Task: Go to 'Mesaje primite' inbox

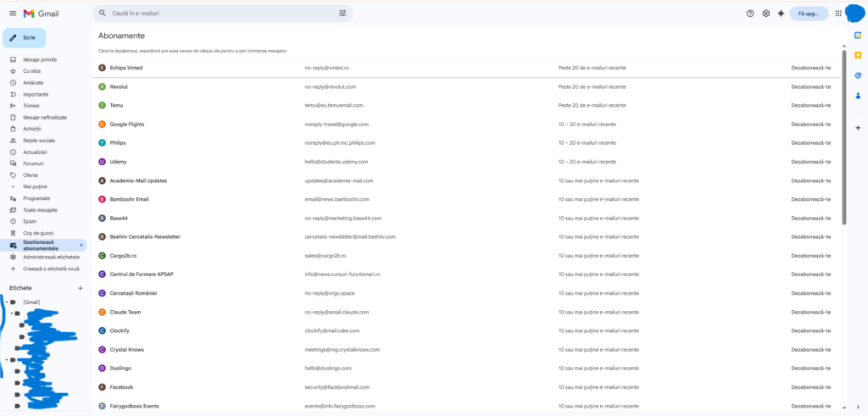Action: pos(40,60)
